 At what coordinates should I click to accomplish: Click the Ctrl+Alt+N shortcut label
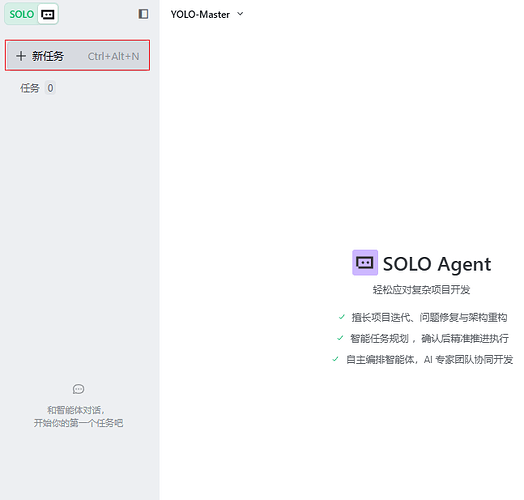113,56
